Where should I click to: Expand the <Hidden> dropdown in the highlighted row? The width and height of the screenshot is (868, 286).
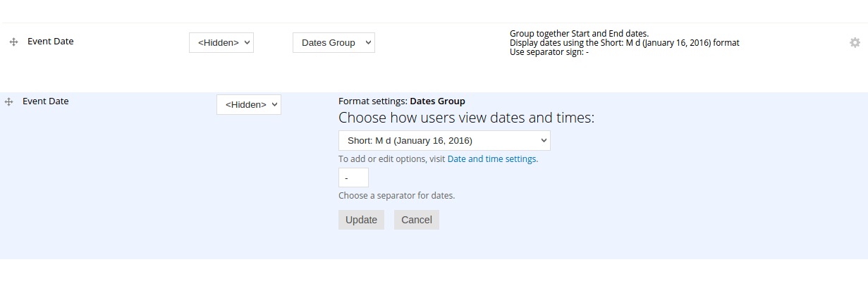249,104
